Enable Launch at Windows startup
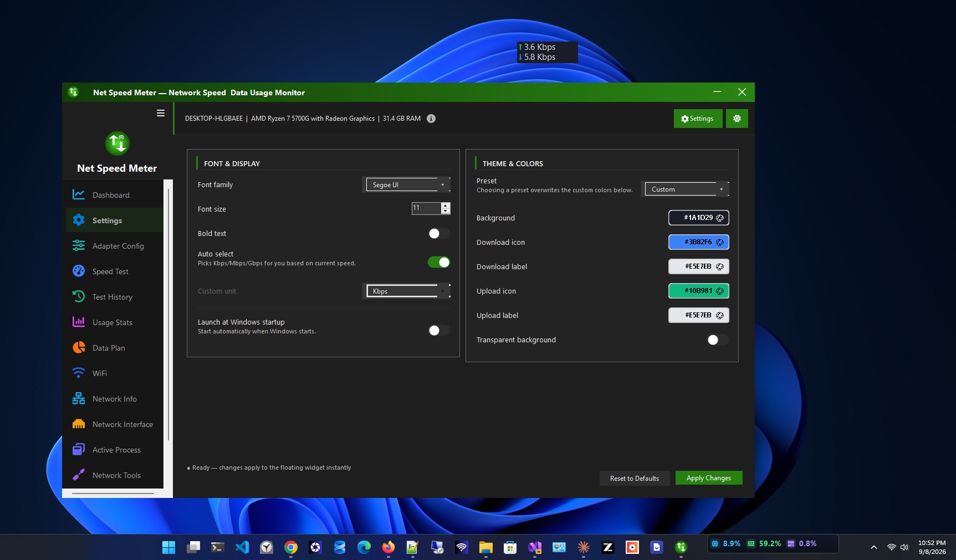 (439, 330)
